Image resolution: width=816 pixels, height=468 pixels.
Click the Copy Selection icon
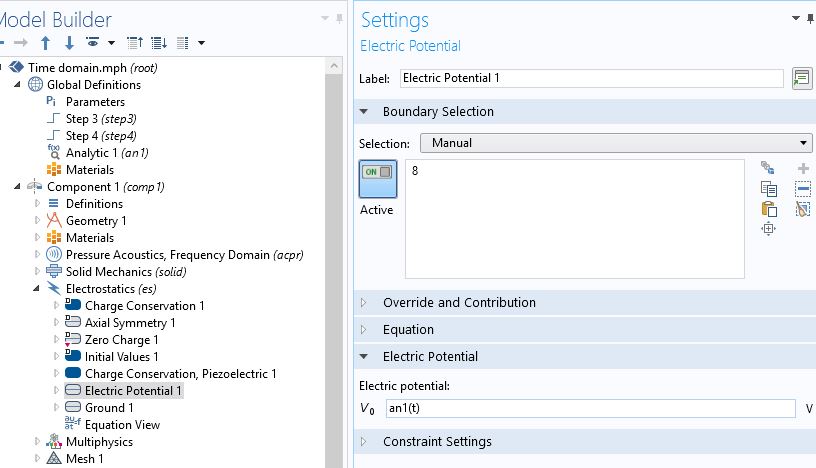tap(768, 188)
